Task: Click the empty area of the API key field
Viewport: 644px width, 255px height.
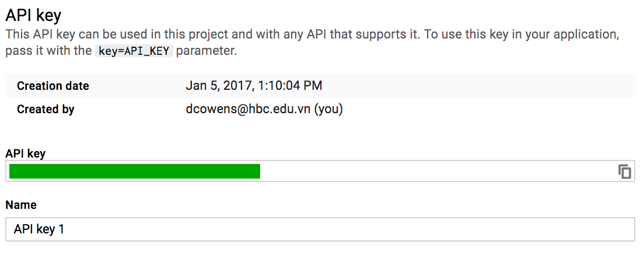Action: [435, 171]
